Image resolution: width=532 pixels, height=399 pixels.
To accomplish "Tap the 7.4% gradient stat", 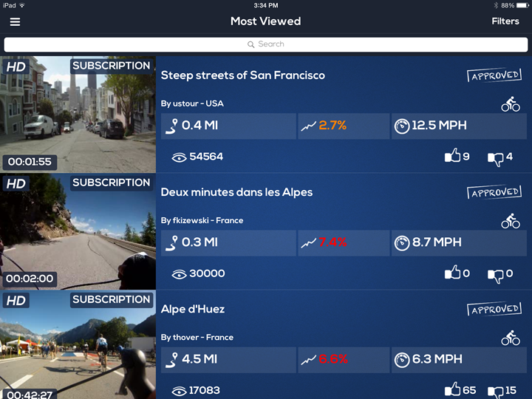I will [x=344, y=243].
